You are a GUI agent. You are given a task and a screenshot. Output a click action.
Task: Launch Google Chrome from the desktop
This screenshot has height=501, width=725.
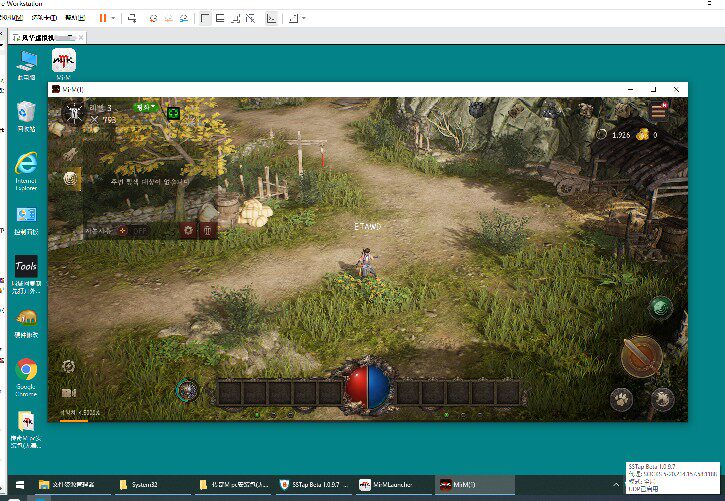click(x=26, y=377)
